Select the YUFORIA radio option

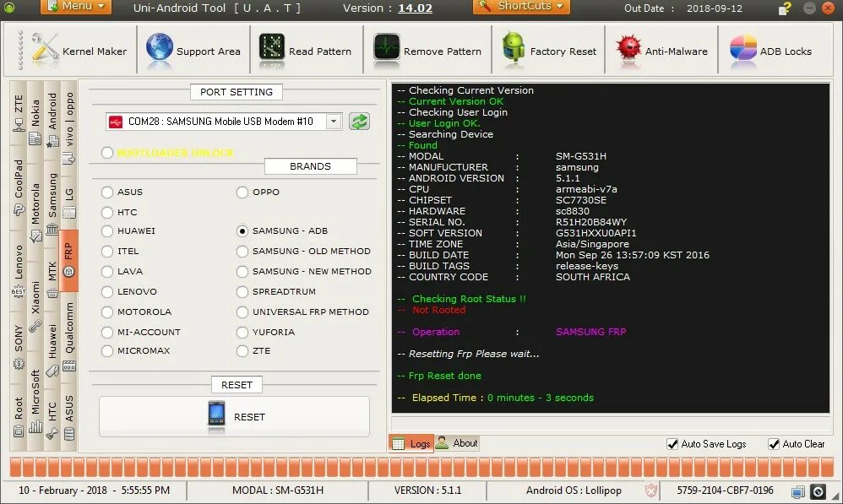tap(242, 332)
